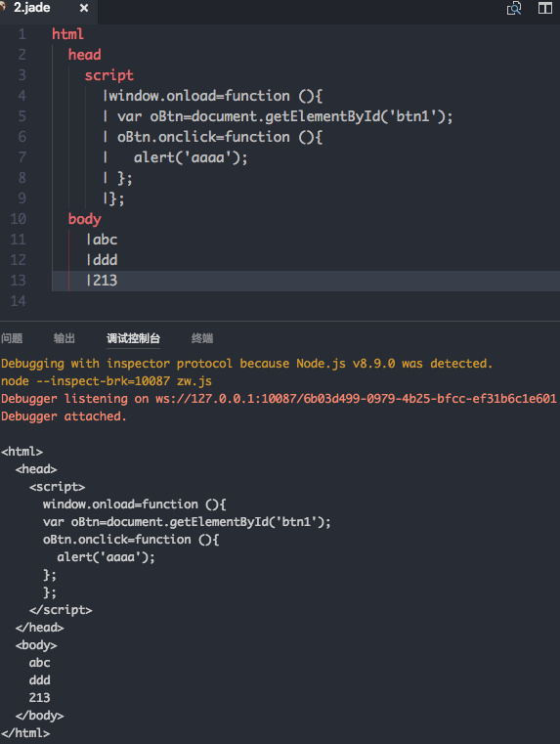Viewport: 560px width, 744px height.
Task: Split the editor with the layout icon
Action: pos(544,8)
